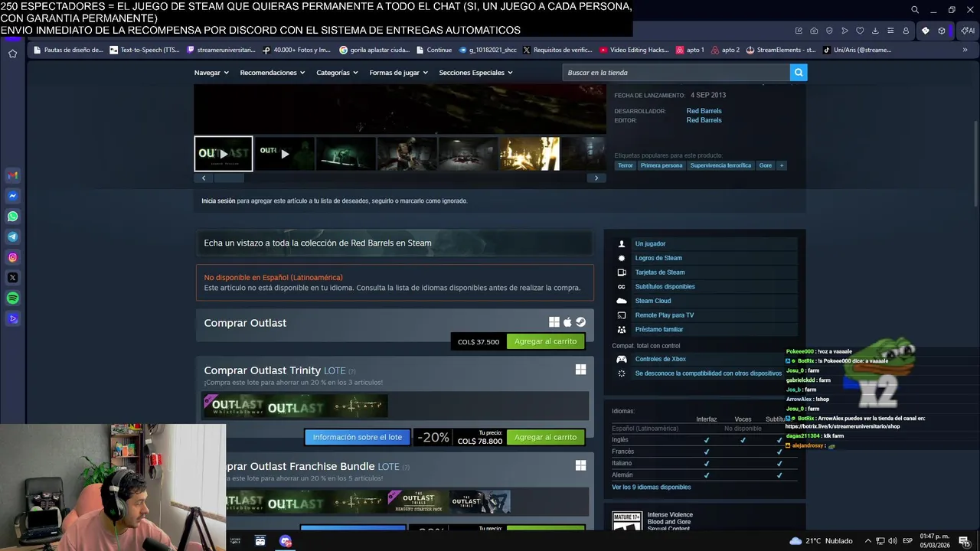
Task: Open the 'gorila aplastar ciuda...' bookmark
Action: point(374,50)
